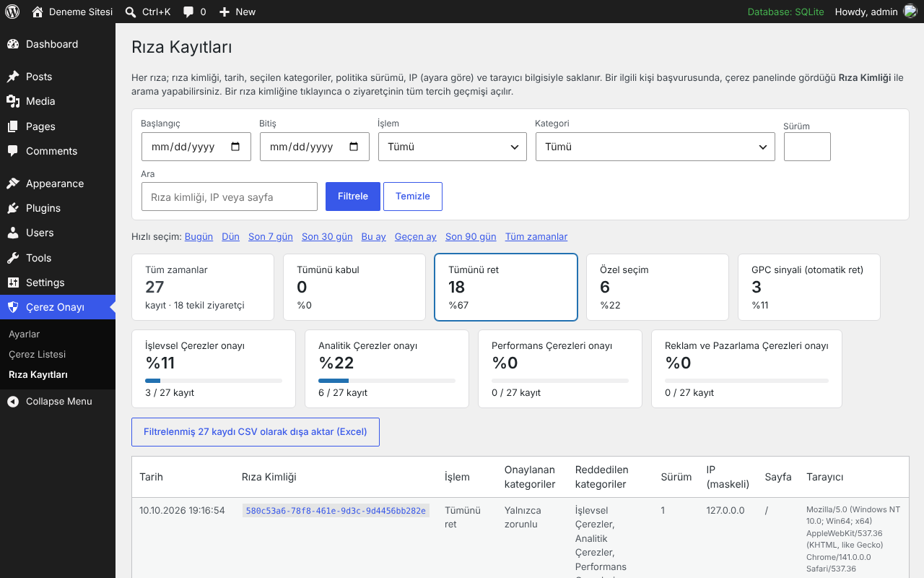Click the WordPress logo icon
The image size is (924, 578).
click(12, 12)
